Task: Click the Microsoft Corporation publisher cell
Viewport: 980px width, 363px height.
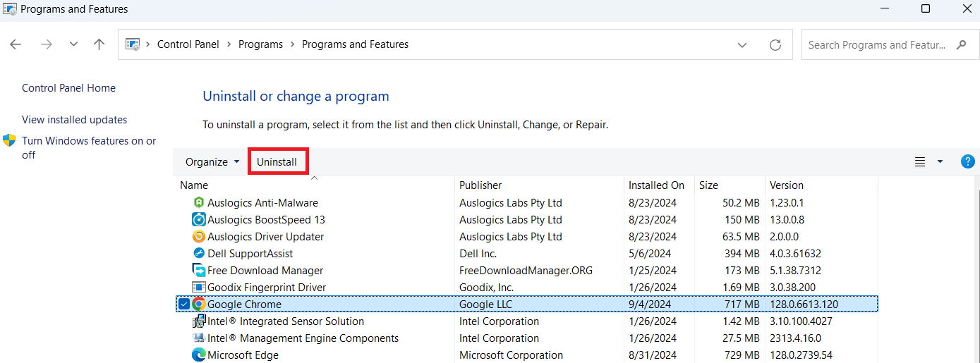Action: pyautogui.click(x=511, y=355)
